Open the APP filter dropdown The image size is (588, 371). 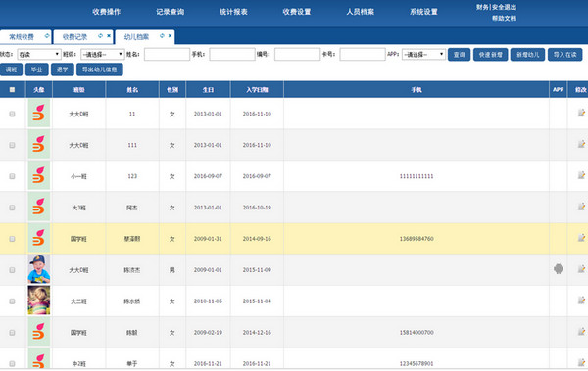423,55
